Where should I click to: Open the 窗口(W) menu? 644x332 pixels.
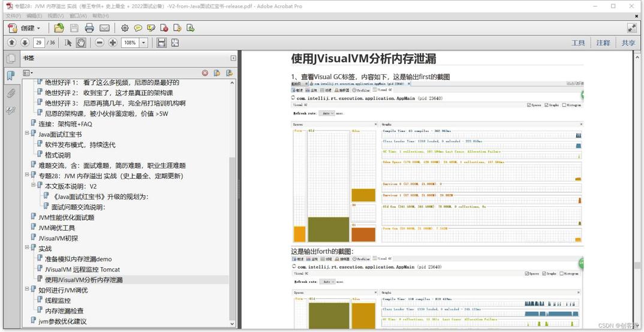[78, 16]
